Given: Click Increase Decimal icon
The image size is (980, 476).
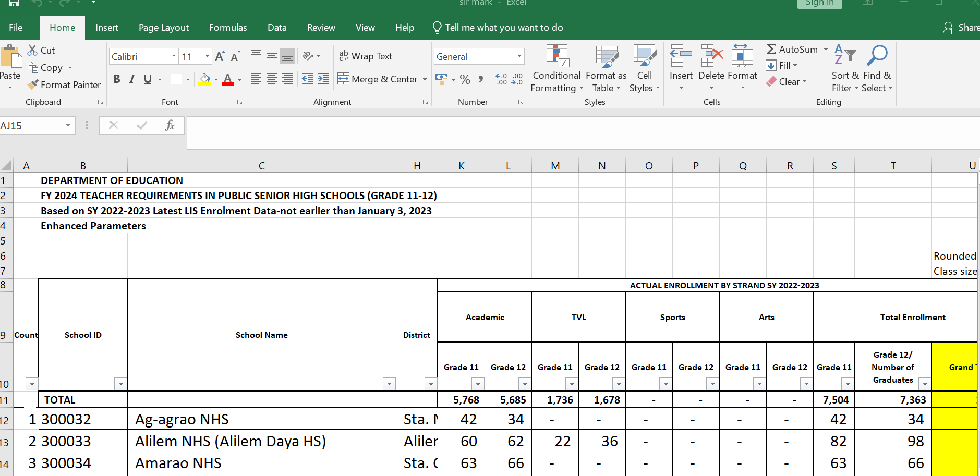Looking at the screenshot, I should [501, 79].
